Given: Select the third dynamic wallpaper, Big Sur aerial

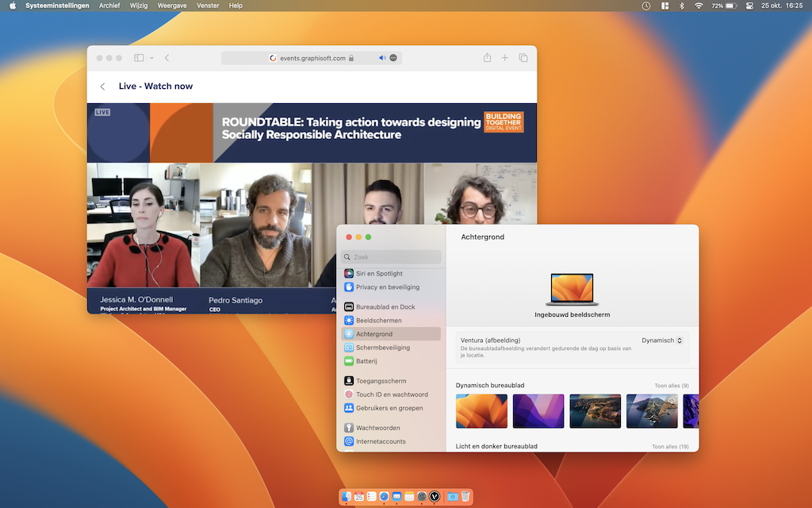Looking at the screenshot, I should pos(595,411).
